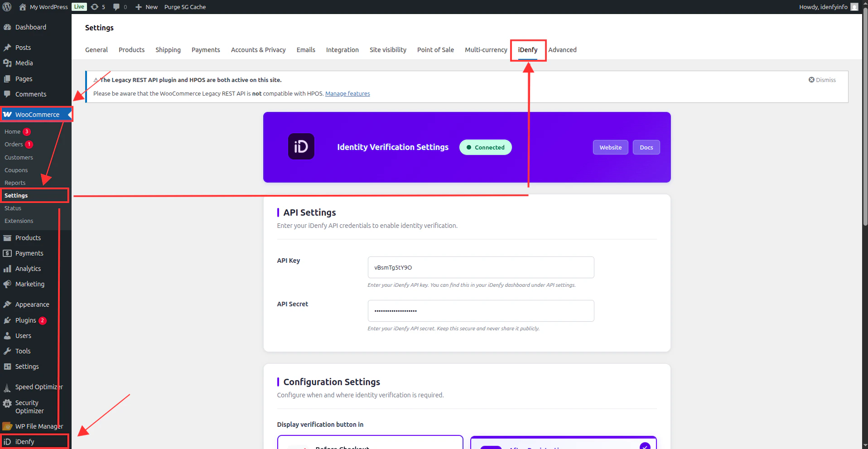Open the Security Optimizer
The height and width of the screenshot is (449, 868).
(x=30, y=406)
